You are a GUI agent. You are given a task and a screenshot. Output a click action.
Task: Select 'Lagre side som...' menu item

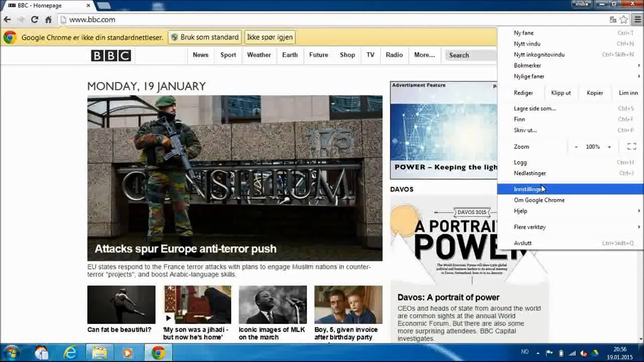570,109
